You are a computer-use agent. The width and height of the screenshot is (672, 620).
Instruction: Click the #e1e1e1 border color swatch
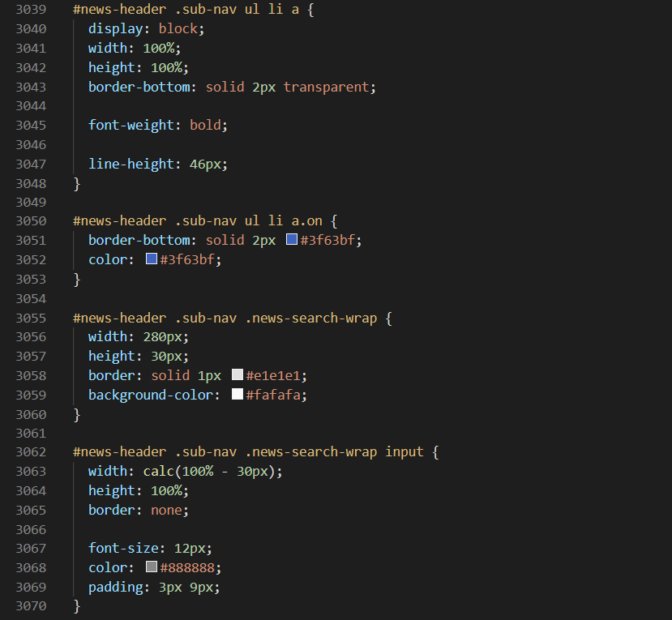tap(238, 374)
